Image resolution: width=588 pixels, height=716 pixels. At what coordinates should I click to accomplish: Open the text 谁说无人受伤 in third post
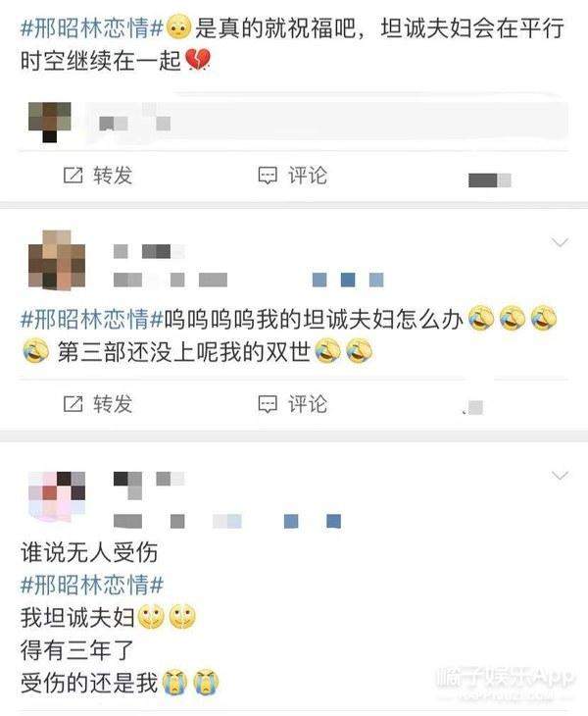[89, 552]
